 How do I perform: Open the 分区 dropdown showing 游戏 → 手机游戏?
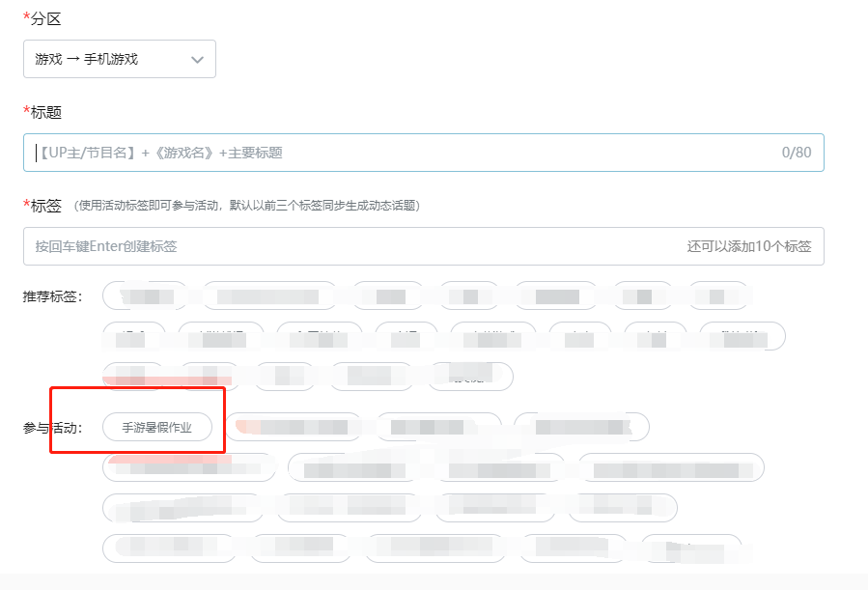[120, 59]
